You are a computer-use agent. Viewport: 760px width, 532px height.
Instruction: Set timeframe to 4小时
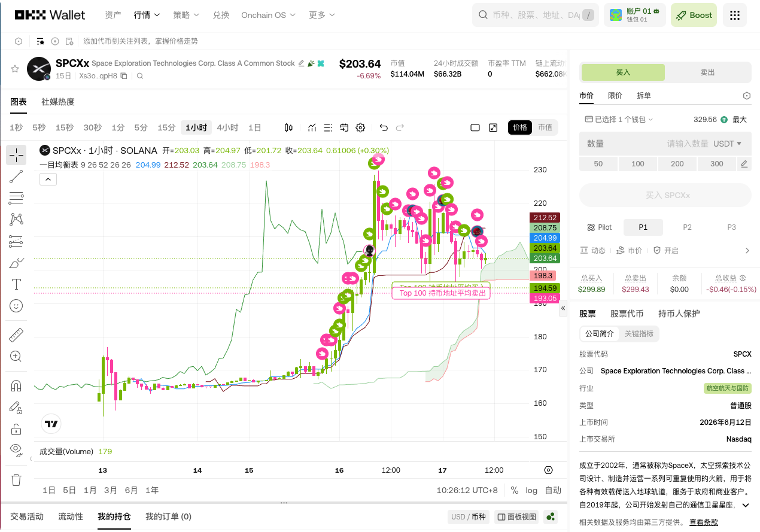click(x=227, y=127)
